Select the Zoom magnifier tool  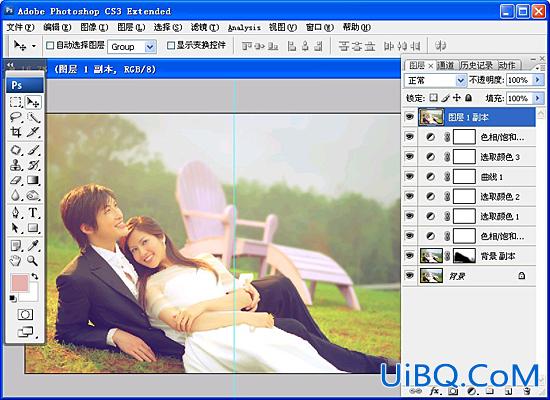point(33,260)
